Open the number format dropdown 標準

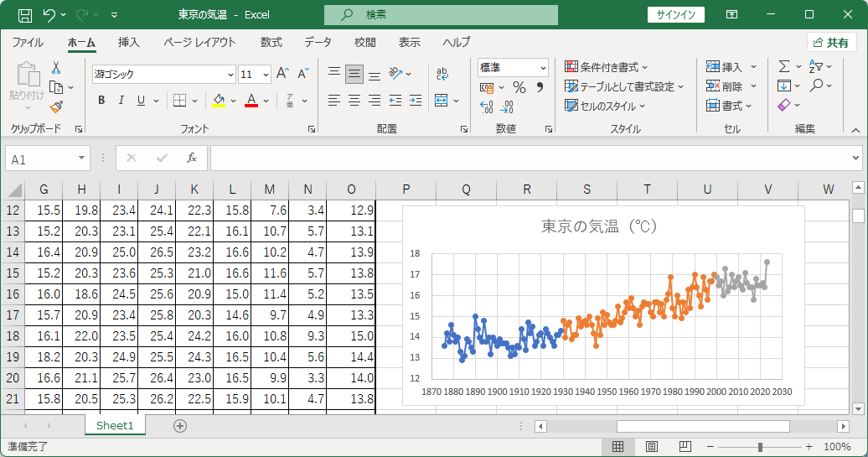point(543,68)
